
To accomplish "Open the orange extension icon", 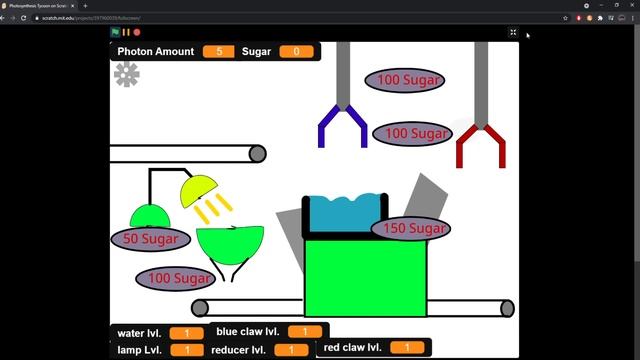I will click(x=589, y=18).
